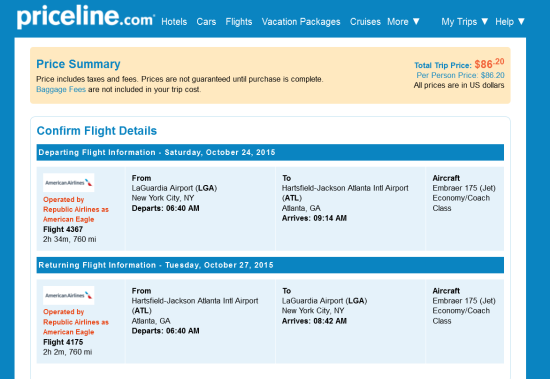This screenshot has width=550, height=379.
Task: Open the Baggage Fees link
Action: 61,89
